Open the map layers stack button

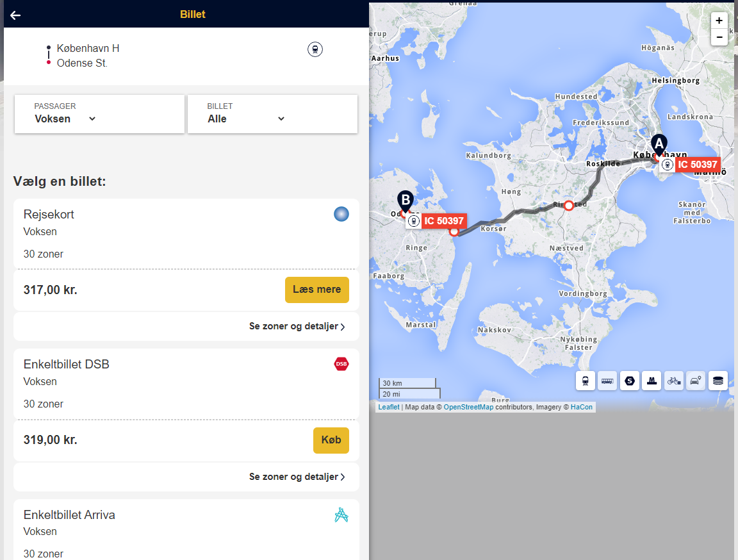pos(717,381)
